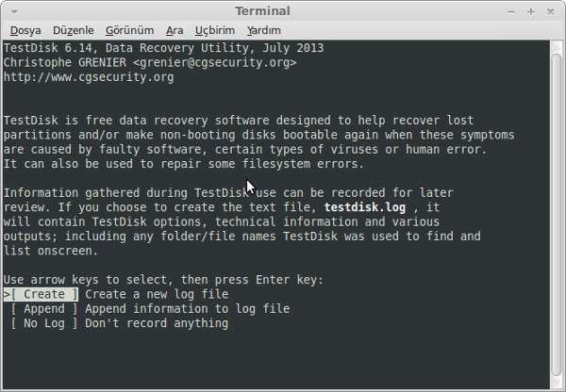Viewport: 566px width, 392px height.
Task: Close the Terminal window
Action: coord(550,12)
